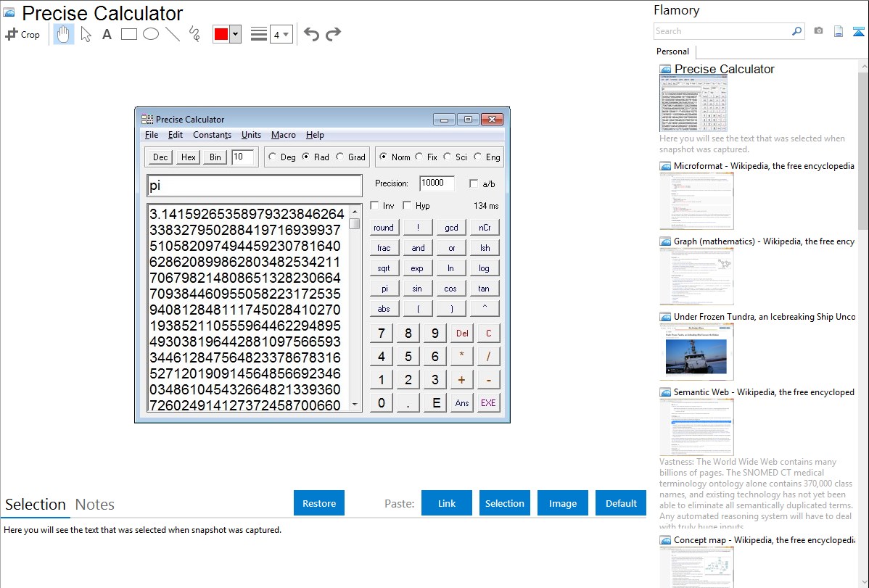Select the straight line tool
This screenshot has width=869, height=588.
173,34
